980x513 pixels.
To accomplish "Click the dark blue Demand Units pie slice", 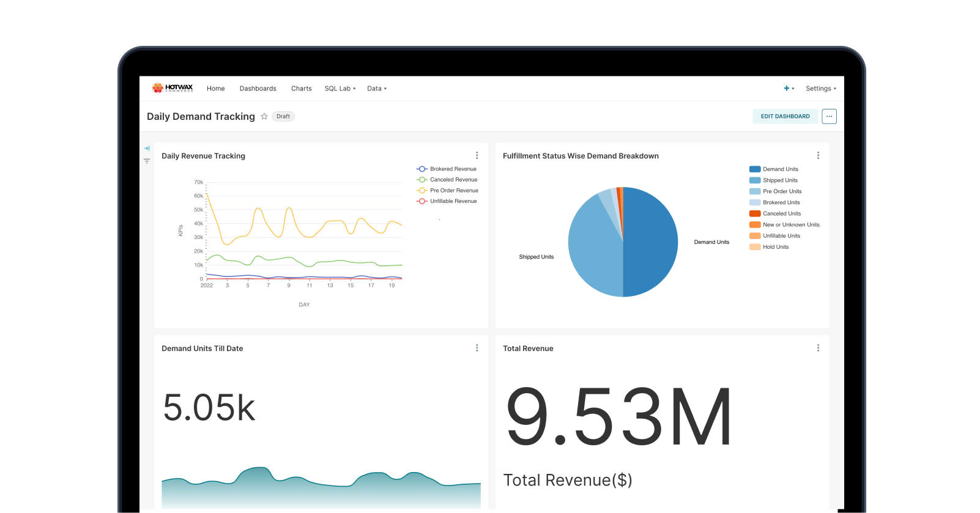I will click(x=651, y=242).
